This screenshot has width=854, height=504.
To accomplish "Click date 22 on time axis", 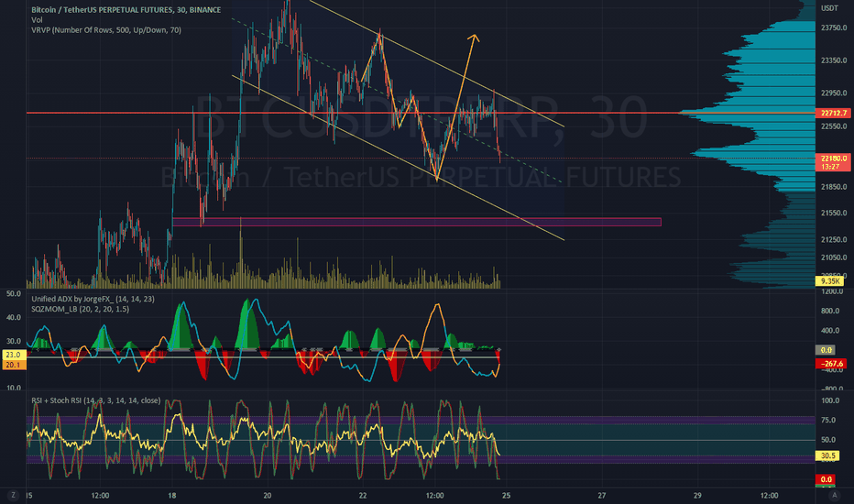I will coord(363,495).
